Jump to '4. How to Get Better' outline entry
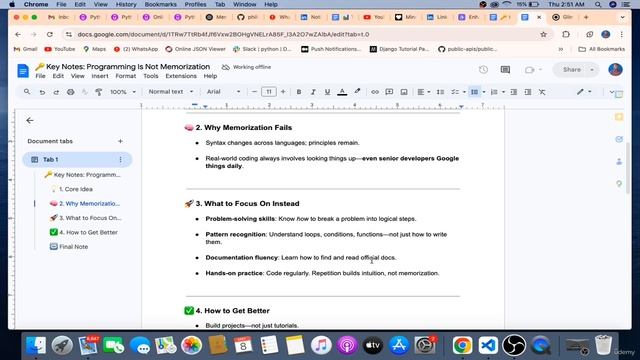The height and width of the screenshot is (360, 640). pos(88,232)
